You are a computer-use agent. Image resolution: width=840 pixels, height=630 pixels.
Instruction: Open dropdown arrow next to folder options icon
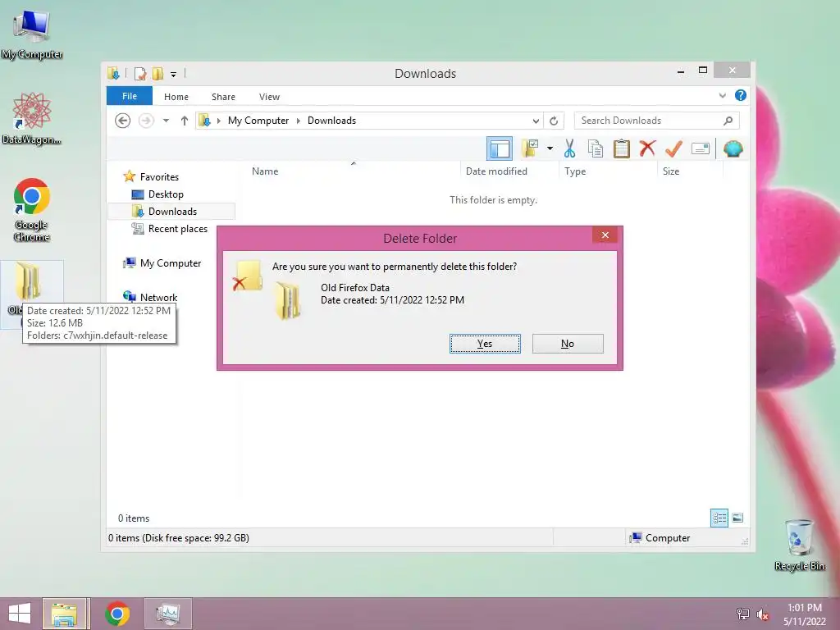click(x=550, y=148)
